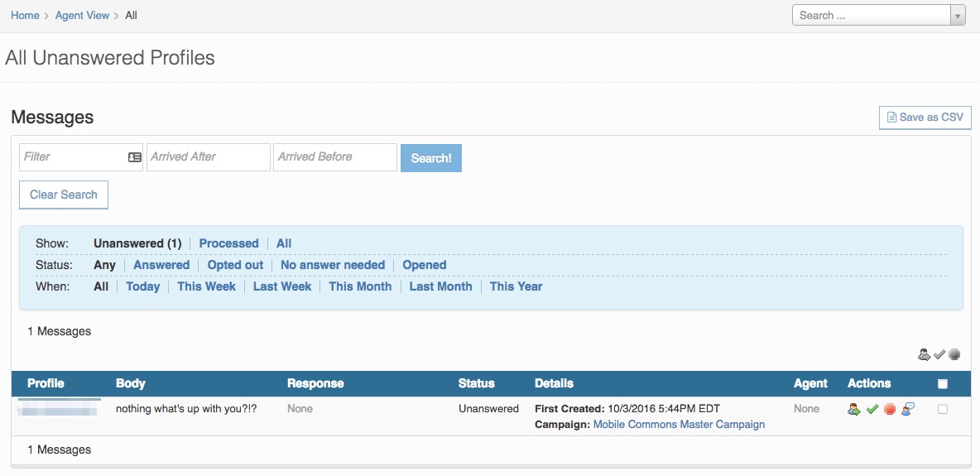This screenshot has height=476, width=980.
Task: Click the Save as CSV button
Action: point(925,117)
